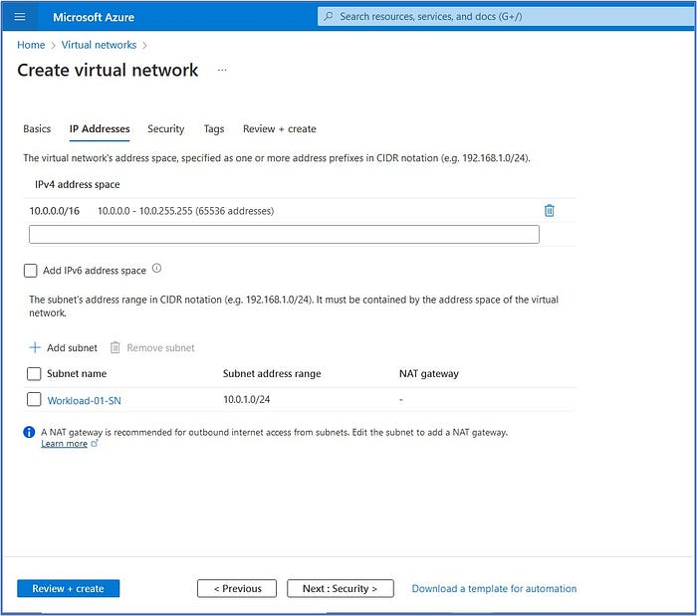The height and width of the screenshot is (616, 697).
Task: Click the Subnet name column header
Action: pyautogui.click(x=77, y=373)
